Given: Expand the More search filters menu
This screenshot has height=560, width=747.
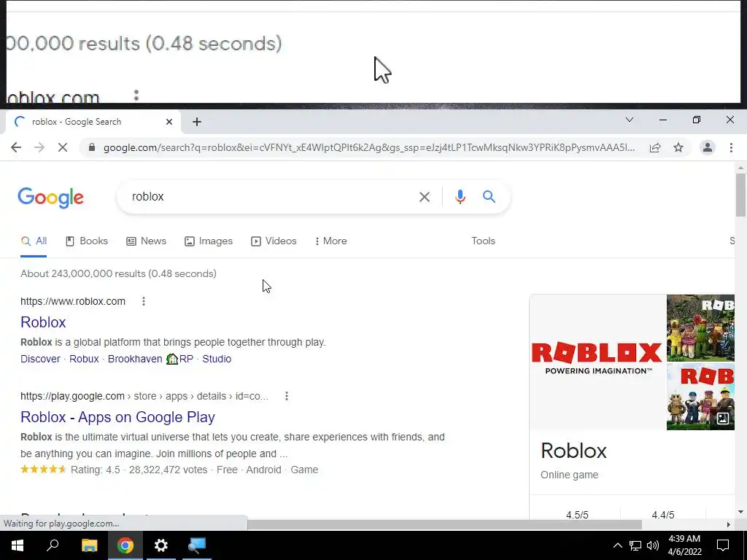Looking at the screenshot, I should [330, 241].
